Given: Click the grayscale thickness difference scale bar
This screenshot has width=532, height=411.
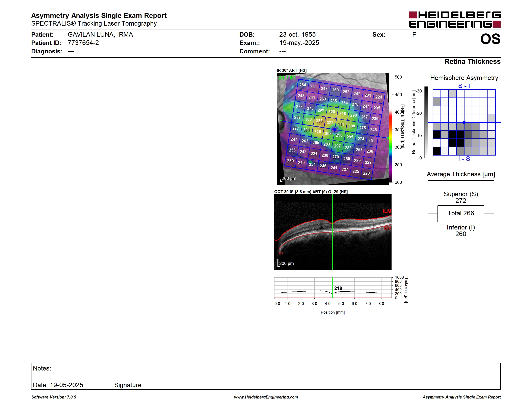Looking at the screenshot, I should (426, 122).
